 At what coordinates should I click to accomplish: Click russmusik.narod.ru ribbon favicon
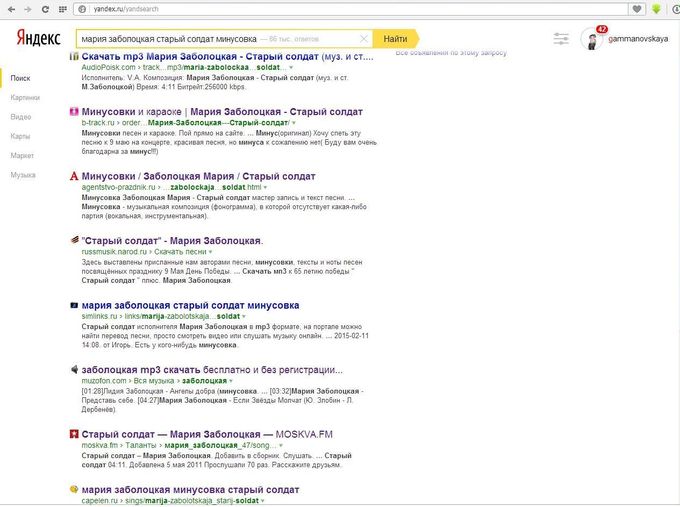click(74, 240)
